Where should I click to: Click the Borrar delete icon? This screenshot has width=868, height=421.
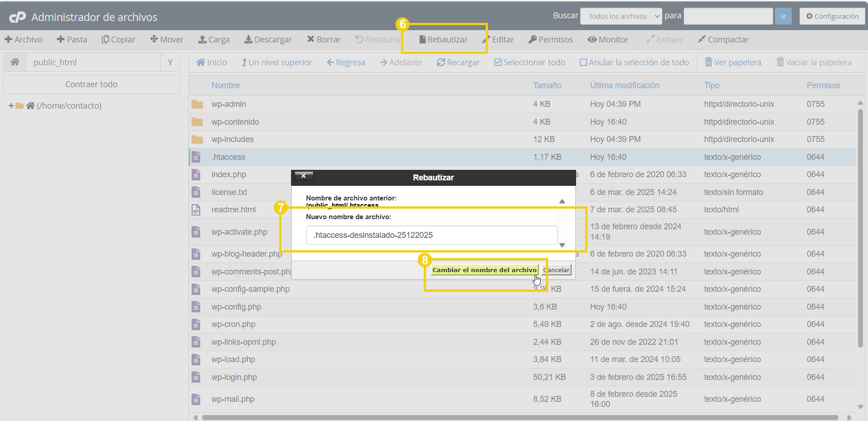pyautogui.click(x=311, y=39)
